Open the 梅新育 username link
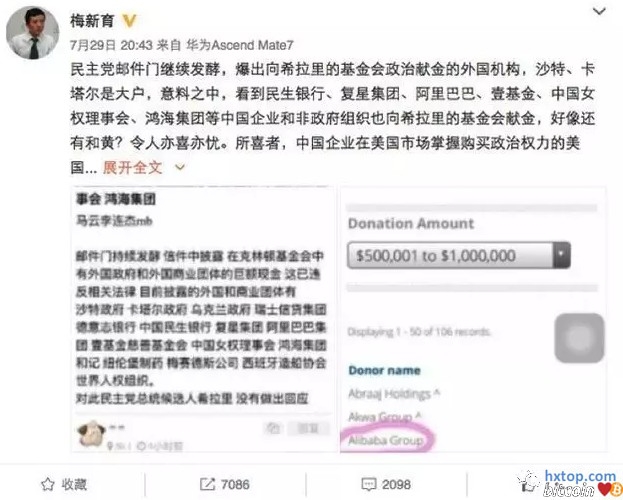The width and height of the screenshot is (623, 500). pos(92,21)
